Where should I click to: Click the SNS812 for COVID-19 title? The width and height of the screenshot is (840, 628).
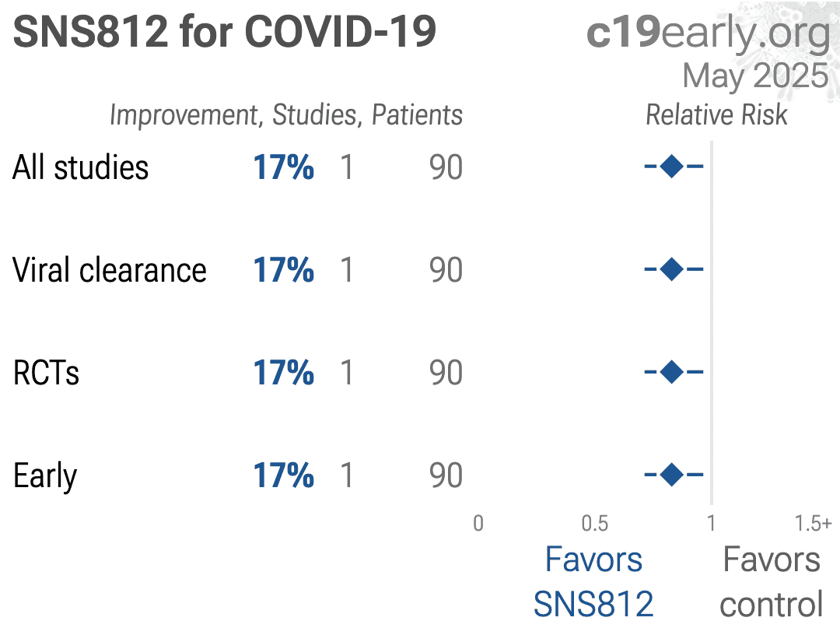point(225,32)
